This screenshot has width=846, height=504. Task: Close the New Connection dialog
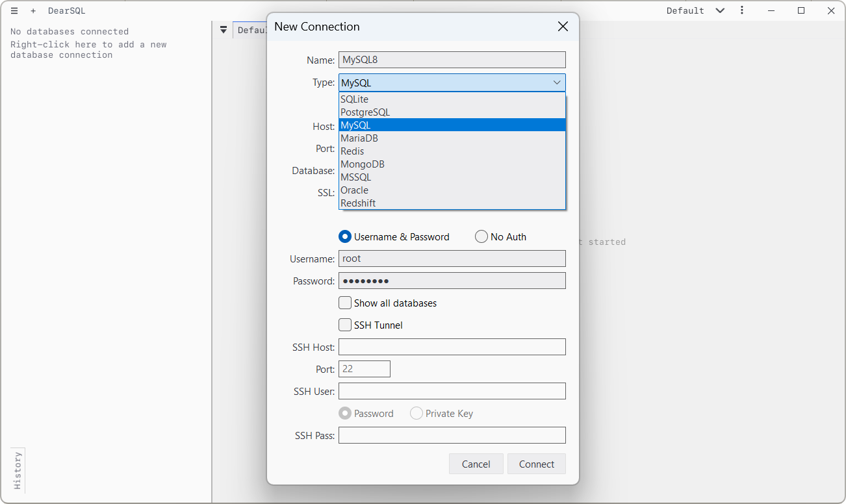click(563, 27)
